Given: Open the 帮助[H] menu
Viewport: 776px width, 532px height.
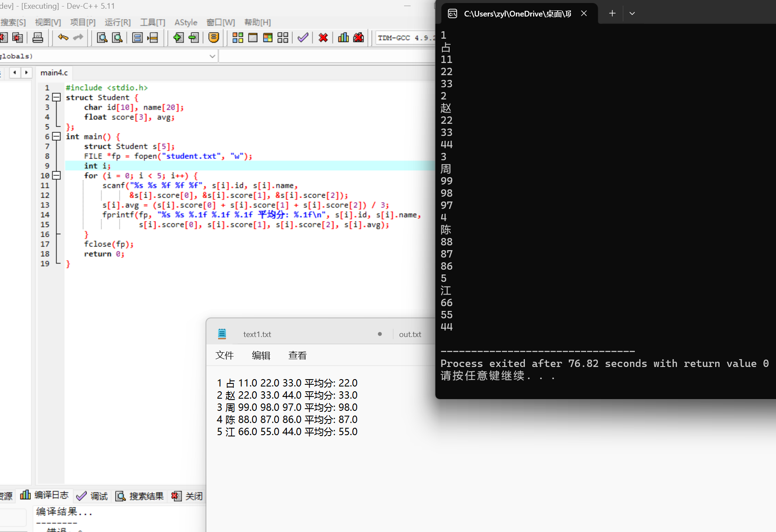Looking at the screenshot, I should pos(258,23).
